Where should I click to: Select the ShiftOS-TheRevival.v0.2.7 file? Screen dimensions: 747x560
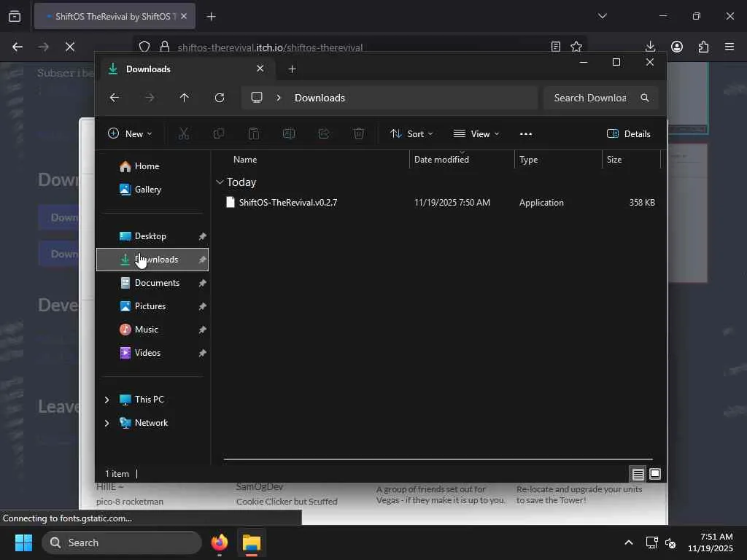pyautogui.click(x=287, y=203)
